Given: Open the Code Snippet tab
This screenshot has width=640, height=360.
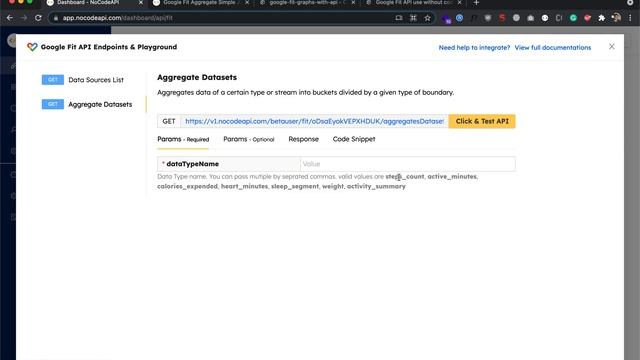Looking at the screenshot, I should coord(354,139).
